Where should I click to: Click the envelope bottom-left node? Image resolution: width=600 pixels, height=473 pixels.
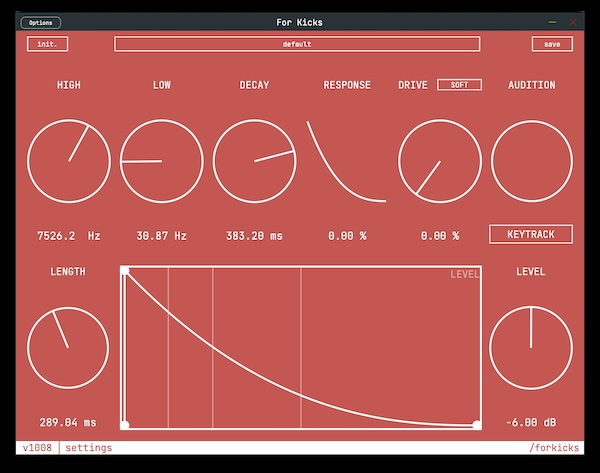pos(125,425)
